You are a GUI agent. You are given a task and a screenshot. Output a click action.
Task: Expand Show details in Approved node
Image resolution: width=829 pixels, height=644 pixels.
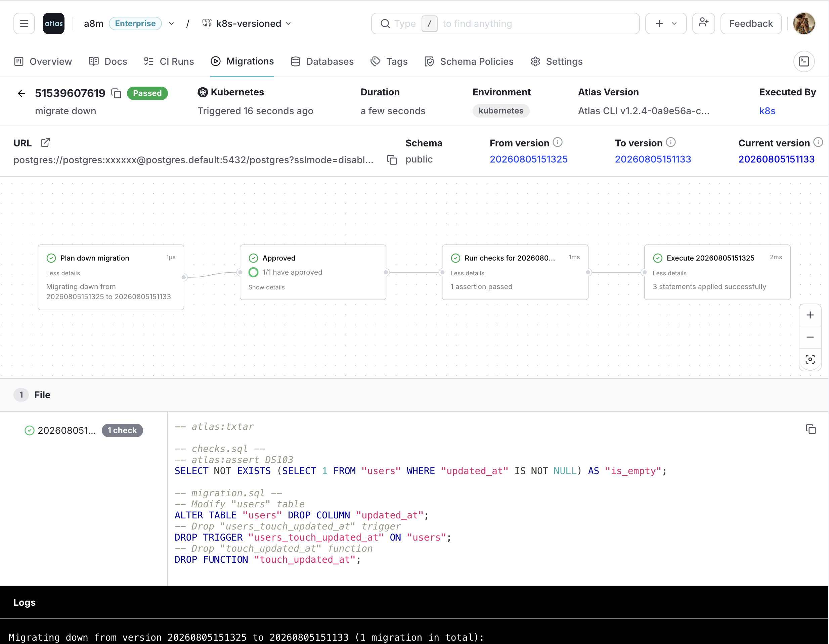266,287
